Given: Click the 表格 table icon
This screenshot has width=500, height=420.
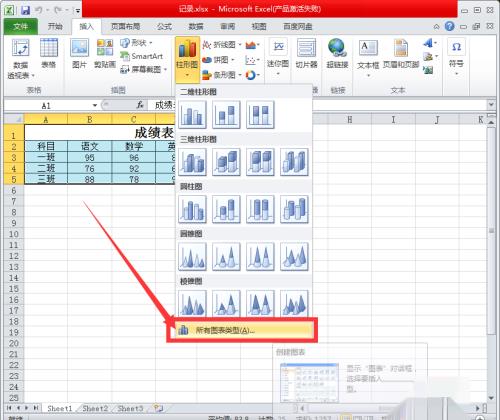Looking at the screenshot, I should coord(49,53).
